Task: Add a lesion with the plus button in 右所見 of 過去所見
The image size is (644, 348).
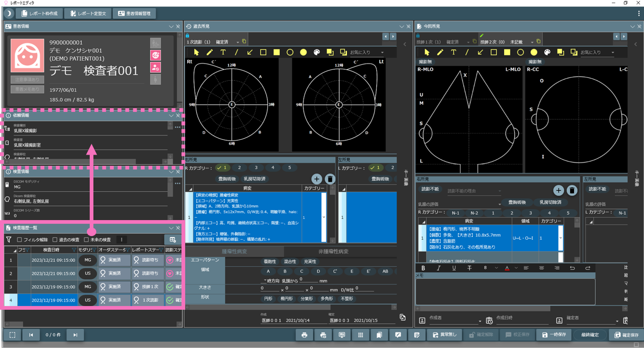Action: (x=316, y=179)
